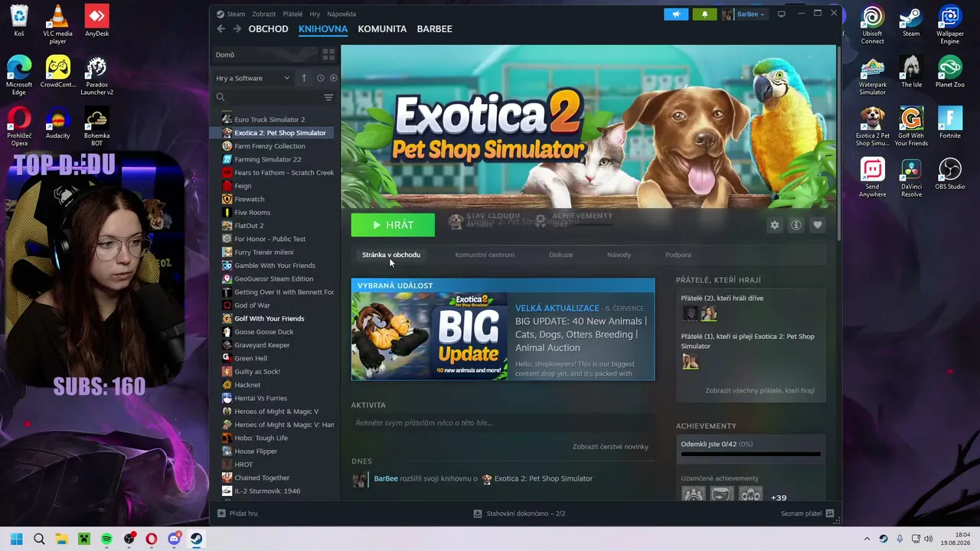The image size is (980, 551).
Task: Open the Paradox Launcher v2 desktop icon
Action: (x=96, y=76)
